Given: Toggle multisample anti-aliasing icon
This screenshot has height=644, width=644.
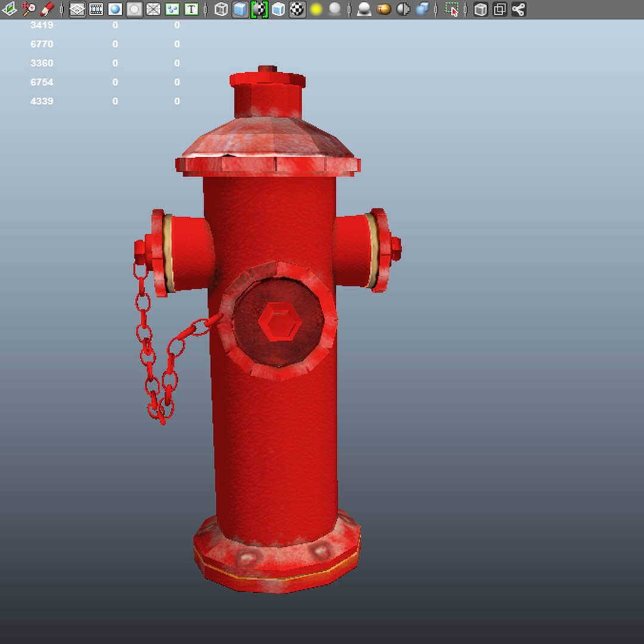Looking at the screenshot, I should point(403,9).
